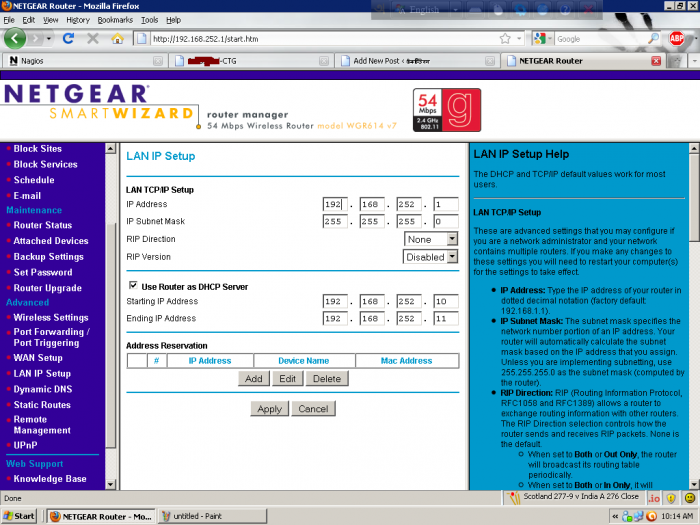This screenshot has width=700, height=525.
Task: Click the 54 Mbps g logo badge
Action: point(447,110)
